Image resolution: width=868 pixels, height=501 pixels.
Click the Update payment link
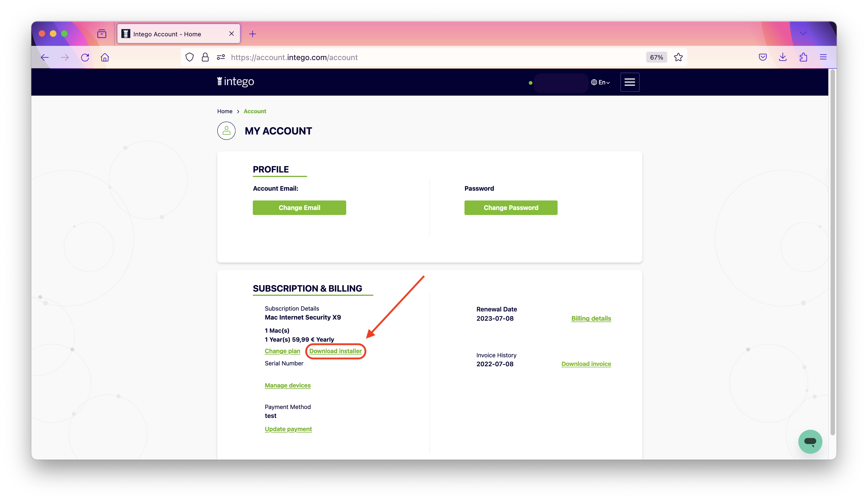point(288,429)
